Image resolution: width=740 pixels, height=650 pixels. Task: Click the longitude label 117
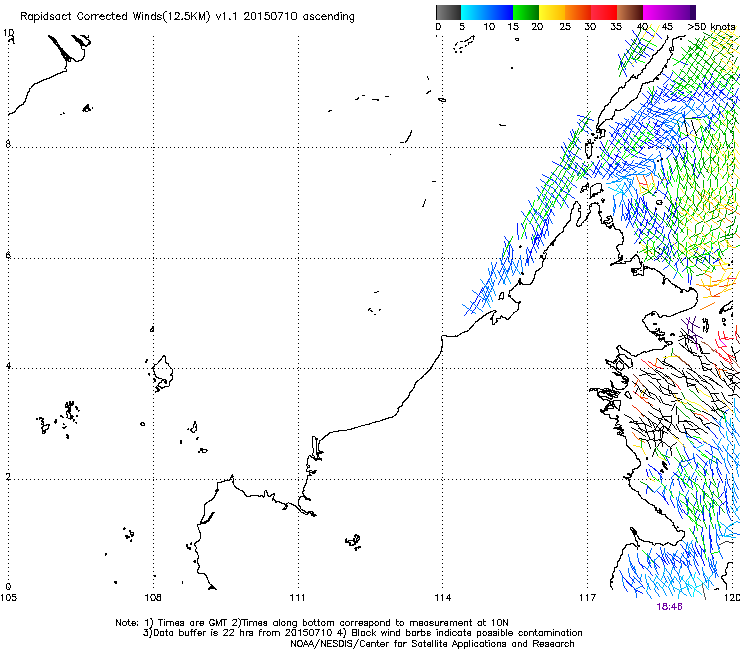pyautogui.click(x=587, y=598)
